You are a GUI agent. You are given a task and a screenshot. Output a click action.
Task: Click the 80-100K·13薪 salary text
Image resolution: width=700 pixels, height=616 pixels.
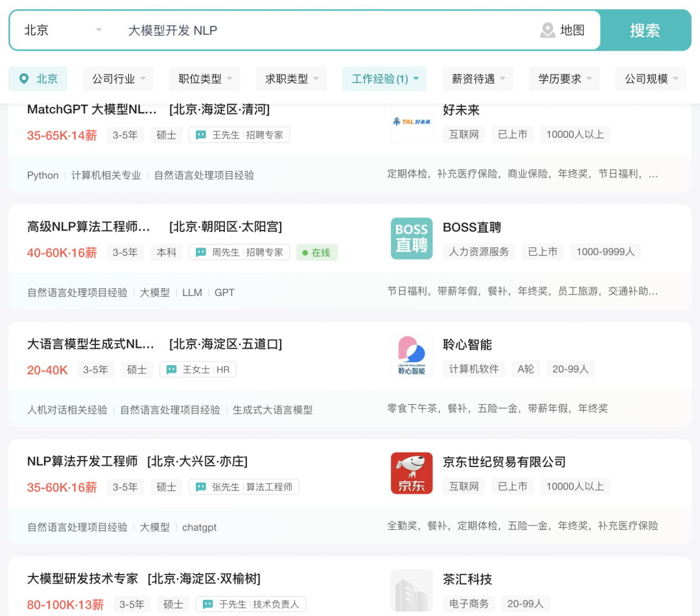[65, 604]
